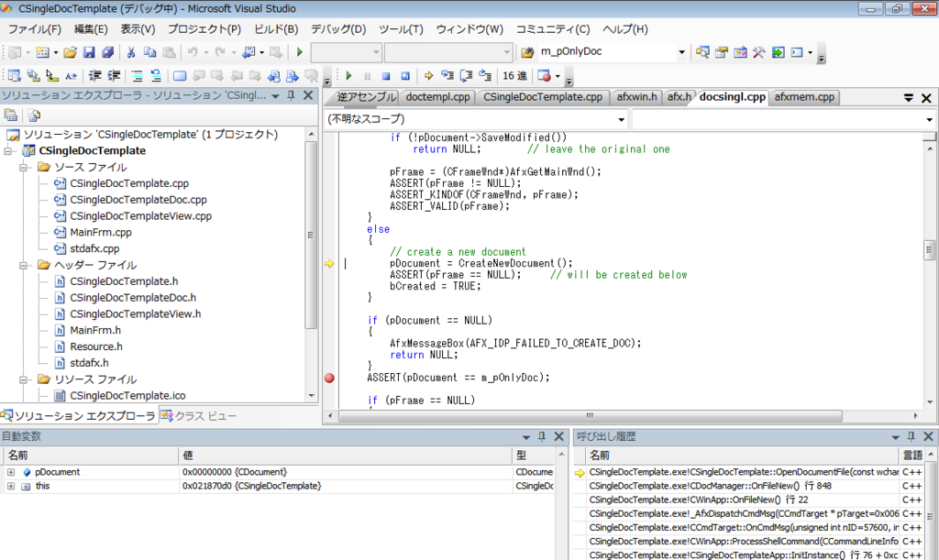
Task: Collapse the ヘッダー ファイル folder
Action: click(x=23, y=266)
